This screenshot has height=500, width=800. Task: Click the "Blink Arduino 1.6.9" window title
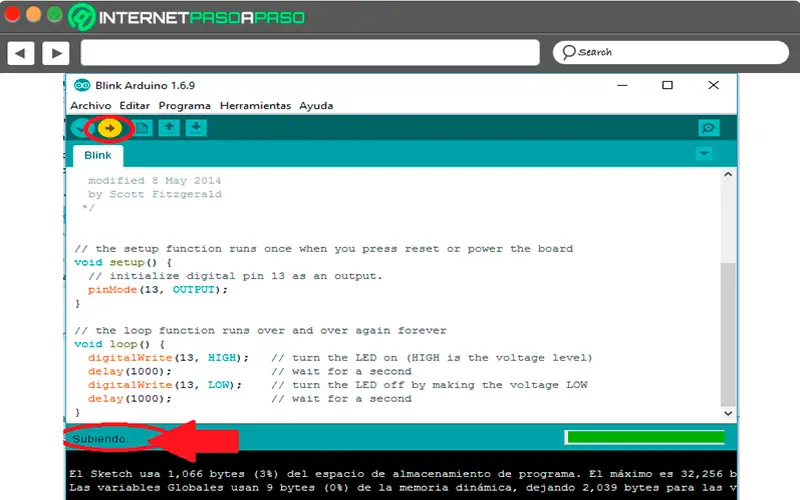[145, 85]
